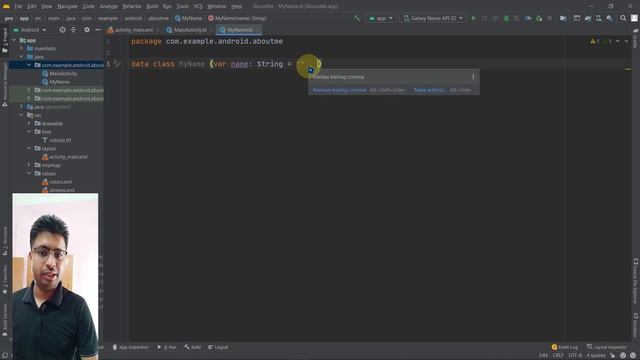640x360 pixels.
Task: Hide the Project panel with minus icon
Action: point(98,30)
